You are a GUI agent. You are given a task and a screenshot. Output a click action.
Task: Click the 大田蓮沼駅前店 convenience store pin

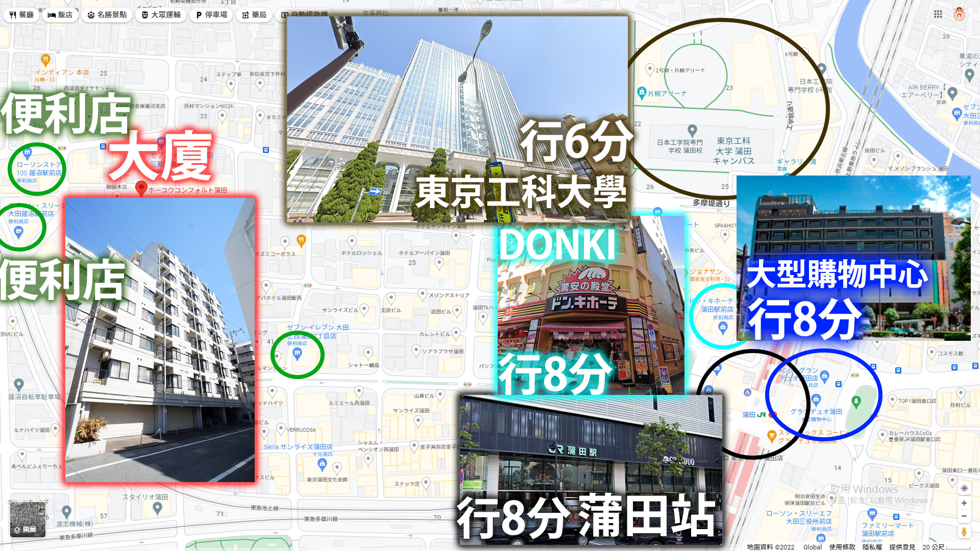19,233
